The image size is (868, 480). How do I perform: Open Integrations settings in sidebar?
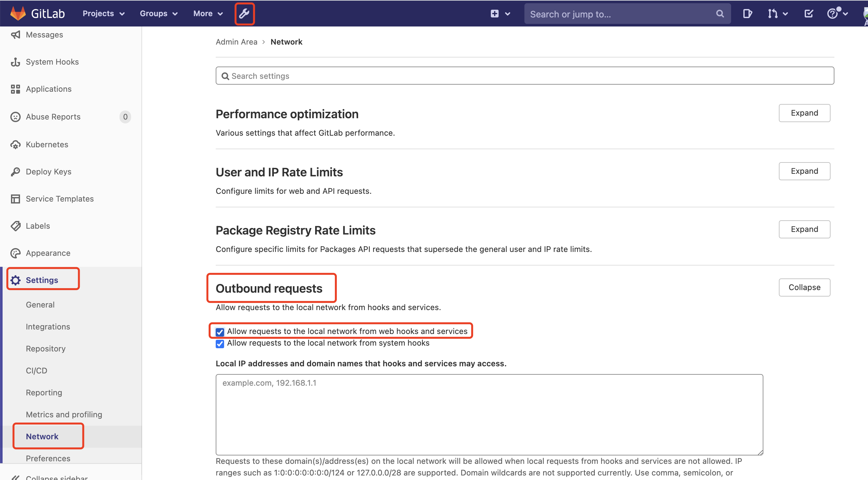coord(48,327)
